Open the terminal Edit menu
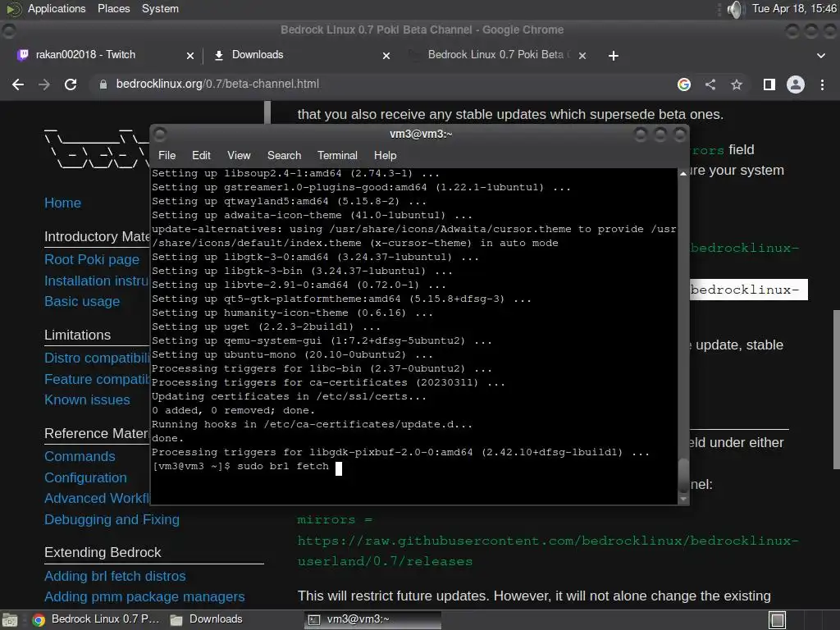The height and width of the screenshot is (630, 840). [201, 155]
